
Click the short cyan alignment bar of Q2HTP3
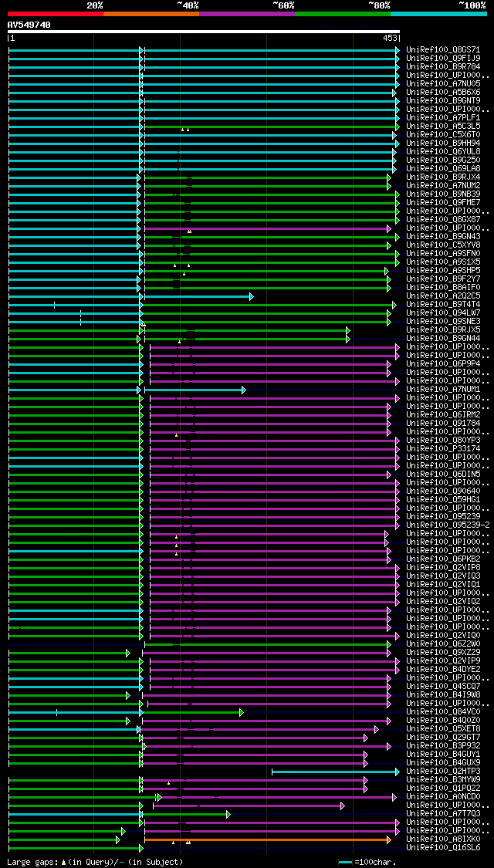335,772
